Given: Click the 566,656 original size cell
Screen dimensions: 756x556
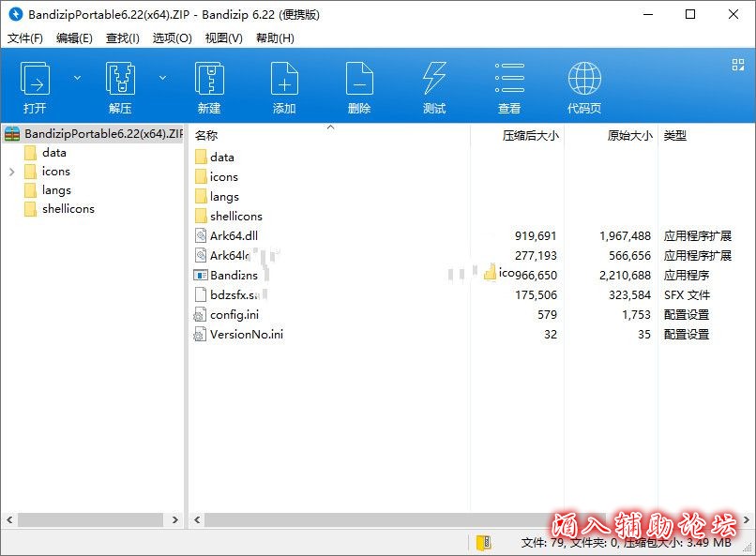Looking at the screenshot, I should (x=629, y=255).
